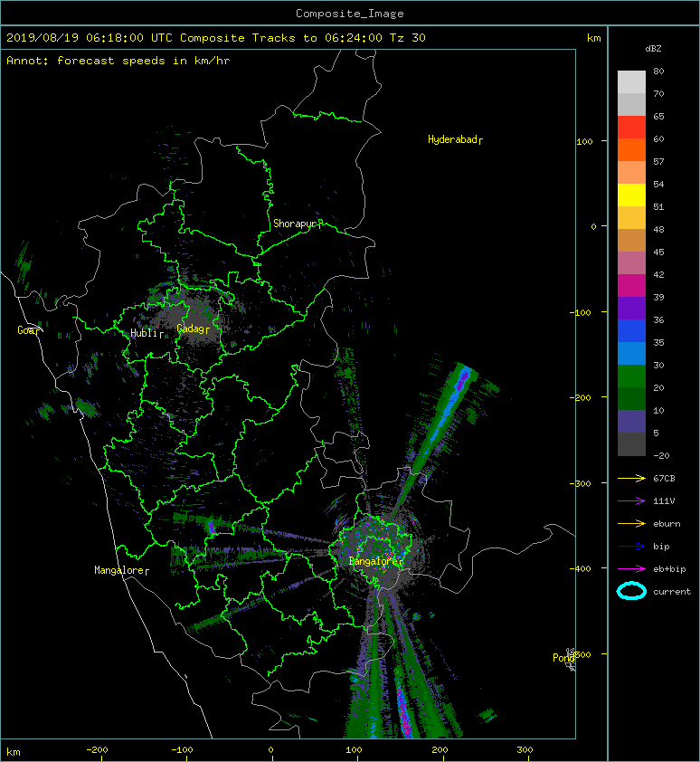This screenshot has width=700, height=762.
Task: Click the Pond city label near map edge
Action: 563,658
